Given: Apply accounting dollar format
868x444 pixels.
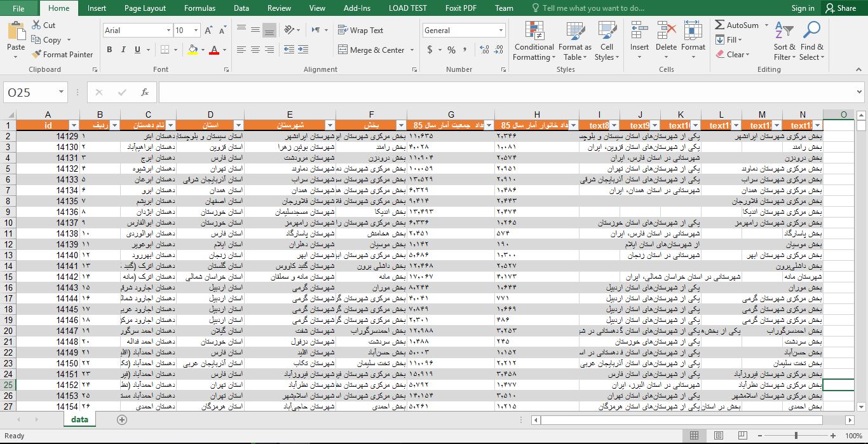Looking at the screenshot, I should pos(430,50).
